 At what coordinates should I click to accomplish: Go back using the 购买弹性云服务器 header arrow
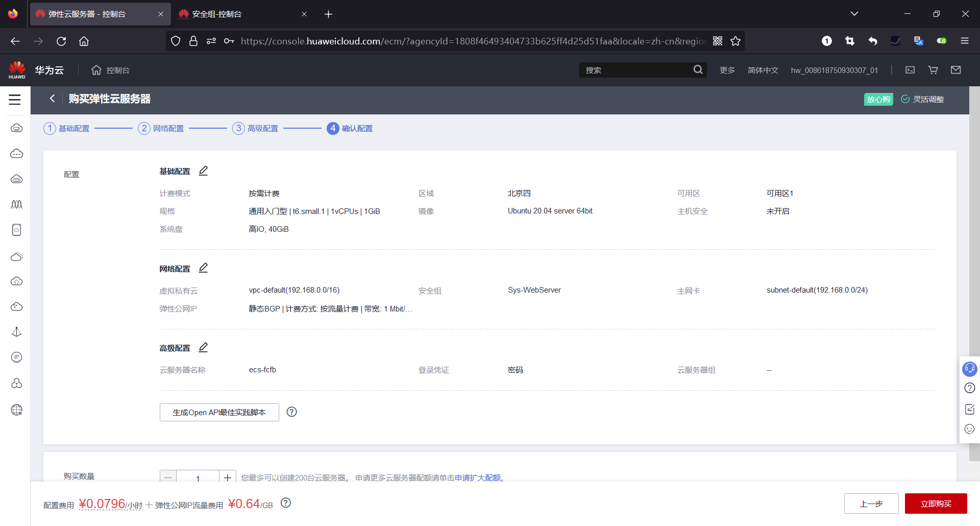coord(52,99)
